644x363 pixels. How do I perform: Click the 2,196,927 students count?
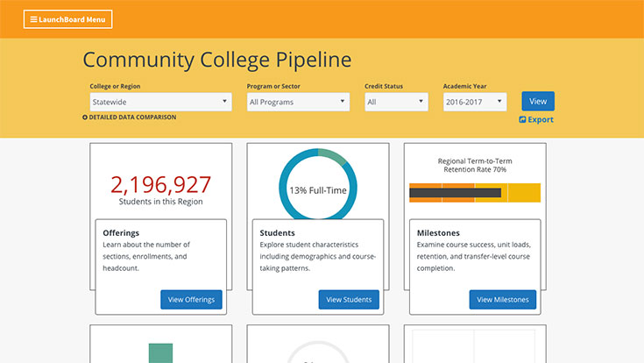pyautogui.click(x=160, y=184)
